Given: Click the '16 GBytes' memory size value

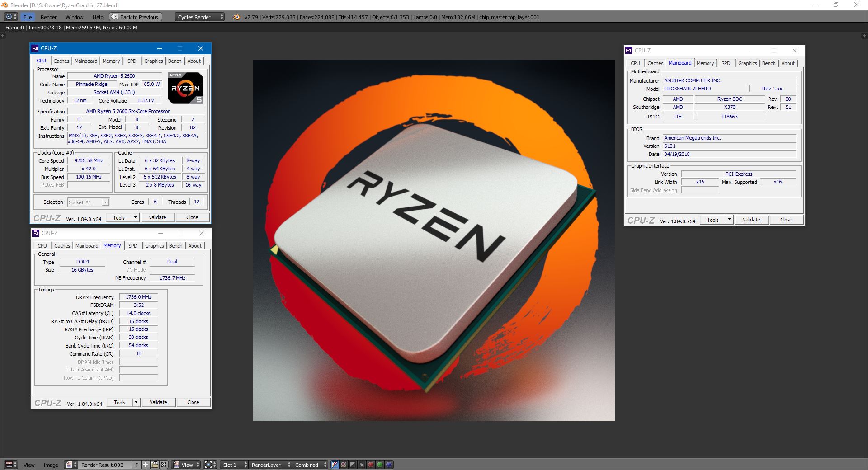Looking at the screenshot, I should [82, 270].
